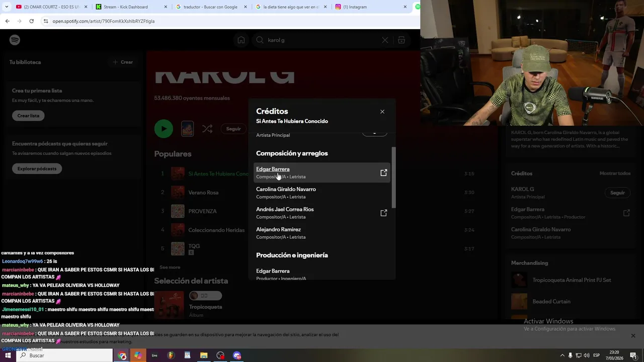Click the Crear button in library
This screenshot has width=644, height=362.
click(123, 62)
